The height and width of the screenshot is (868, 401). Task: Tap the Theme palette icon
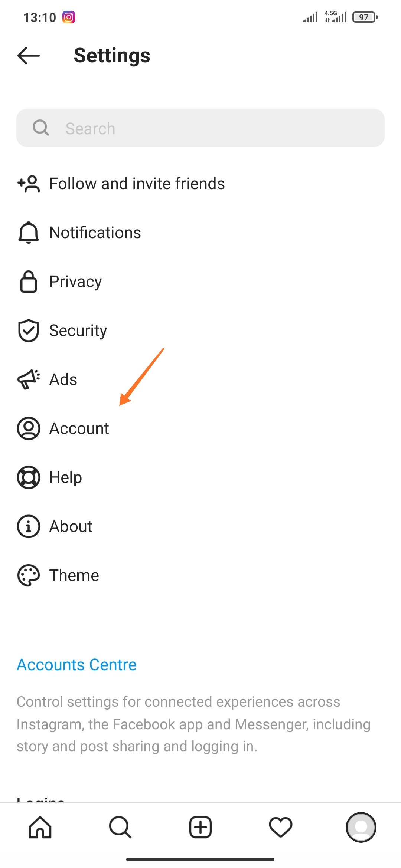point(29,575)
